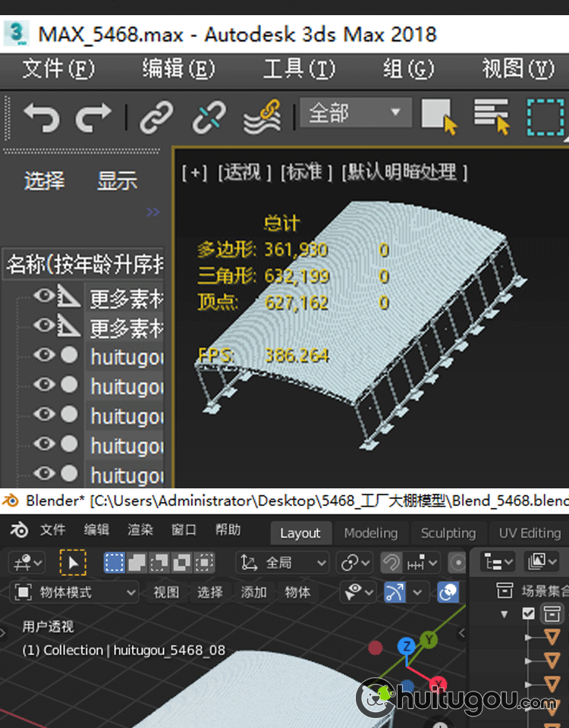Click the Rectangular Selection Region icon
The width and height of the screenshot is (569, 728).
(545, 117)
